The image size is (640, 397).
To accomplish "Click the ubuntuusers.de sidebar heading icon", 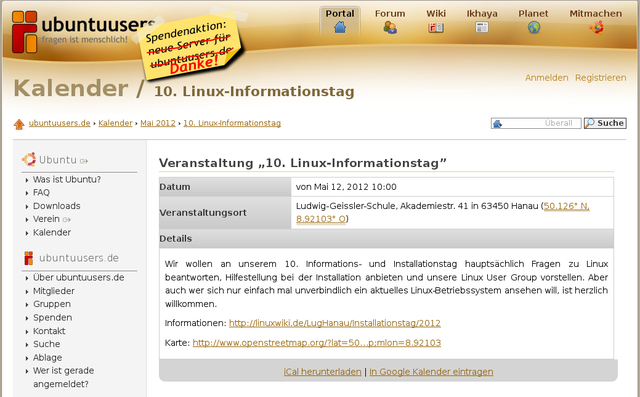I will point(29,258).
